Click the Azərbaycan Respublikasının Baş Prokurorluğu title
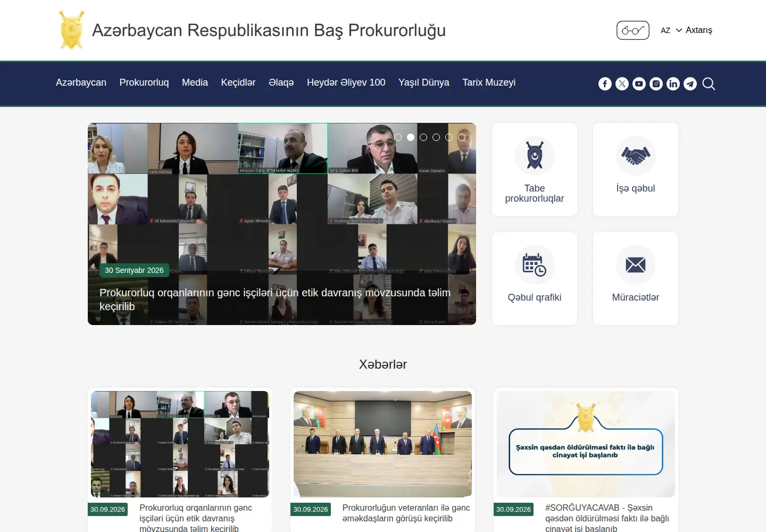 (269, 30)
